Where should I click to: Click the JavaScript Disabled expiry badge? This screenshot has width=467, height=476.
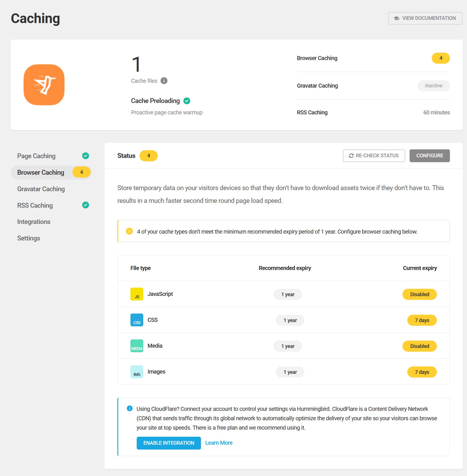click(x=419, y=294)
